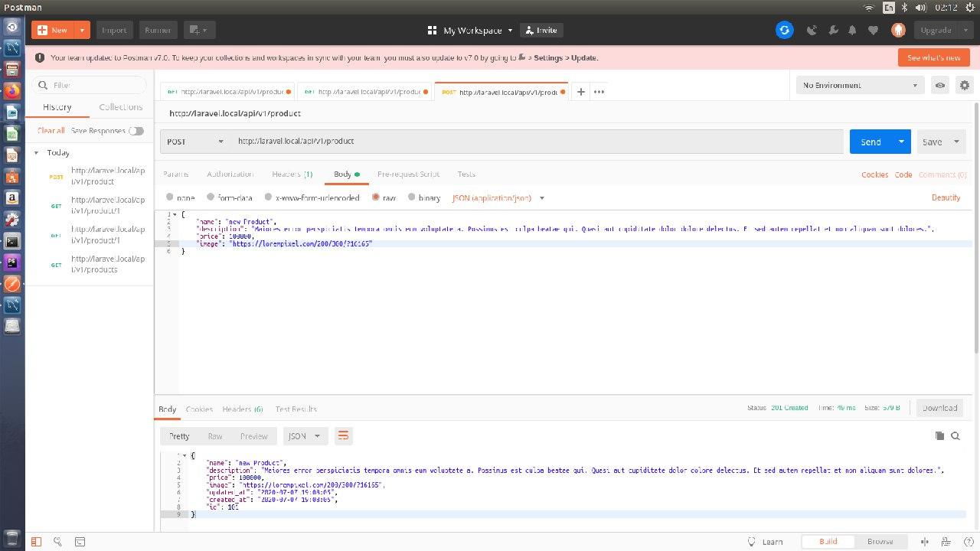This screenshot has height=551, width=980.
Task: Click the Beautify link
Action: (x=946, y=197)
